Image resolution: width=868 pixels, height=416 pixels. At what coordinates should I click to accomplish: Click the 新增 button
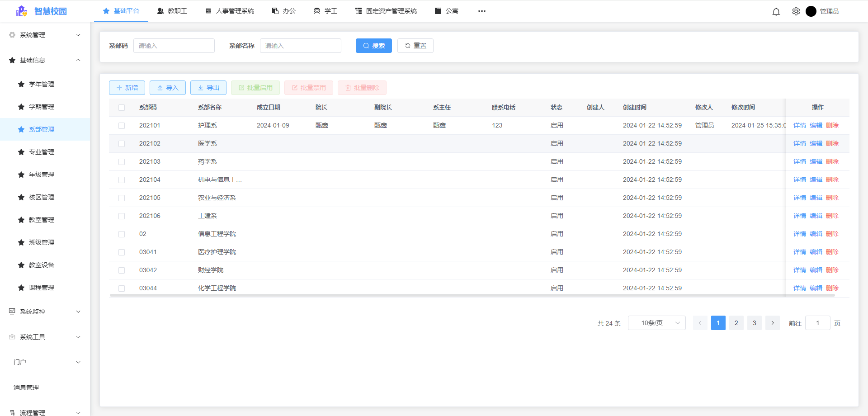point(127,87)
